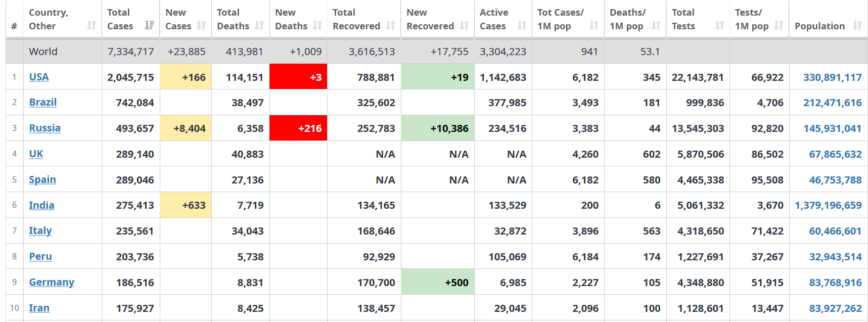Click the Russia link
The image size is (868, 322).
click(45, 128)
